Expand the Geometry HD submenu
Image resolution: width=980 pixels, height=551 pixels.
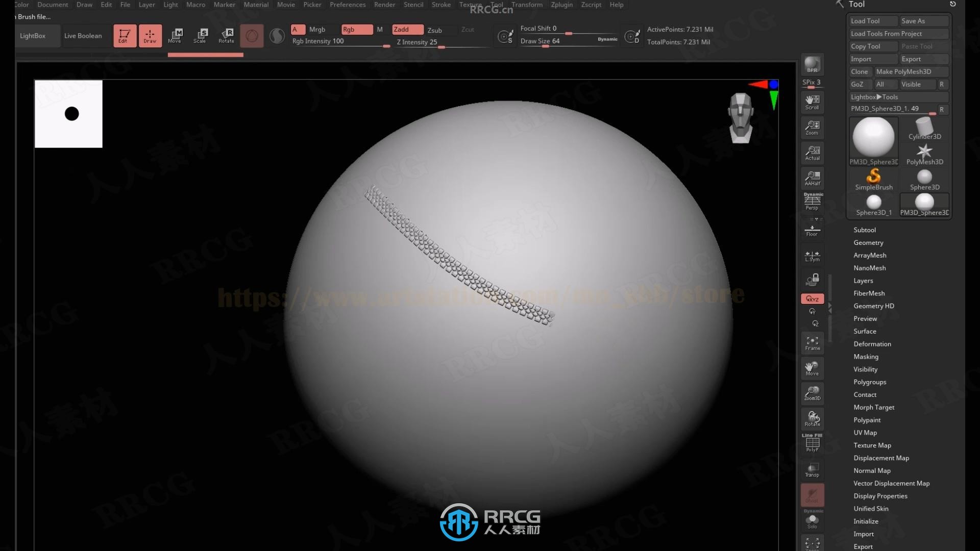[x=874, y=306]
